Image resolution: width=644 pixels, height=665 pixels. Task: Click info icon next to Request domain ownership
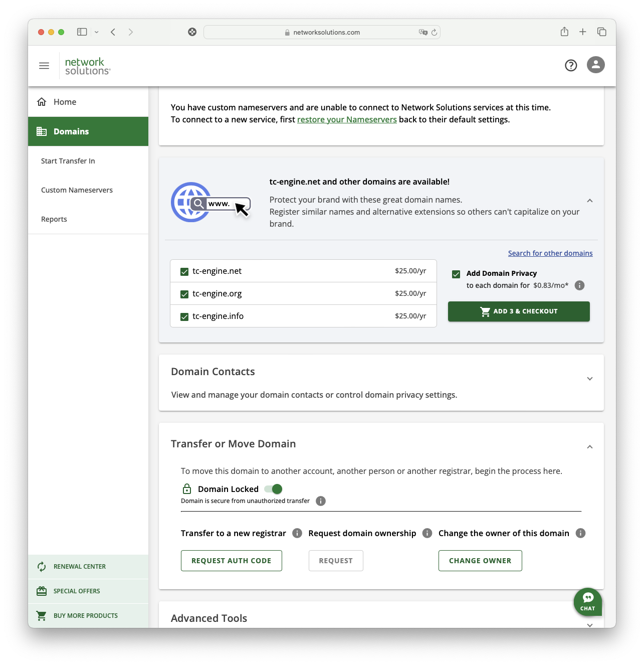click(427, 533)
